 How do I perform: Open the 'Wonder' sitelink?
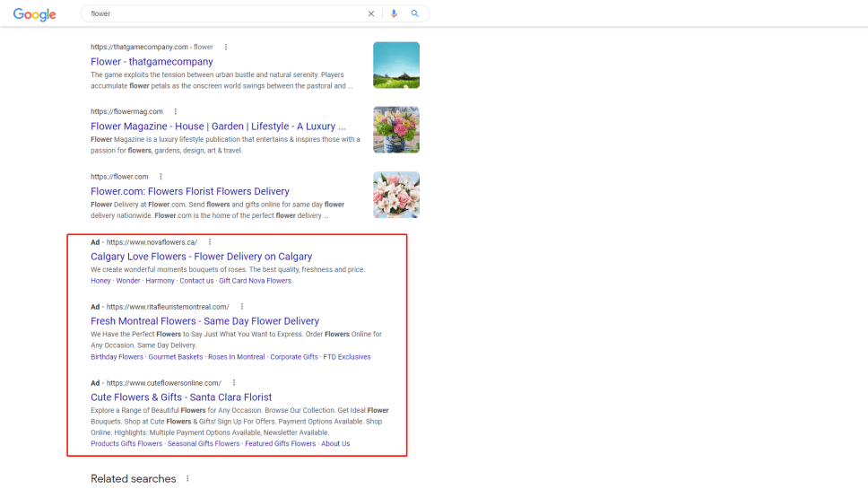(x=128, y=281)
